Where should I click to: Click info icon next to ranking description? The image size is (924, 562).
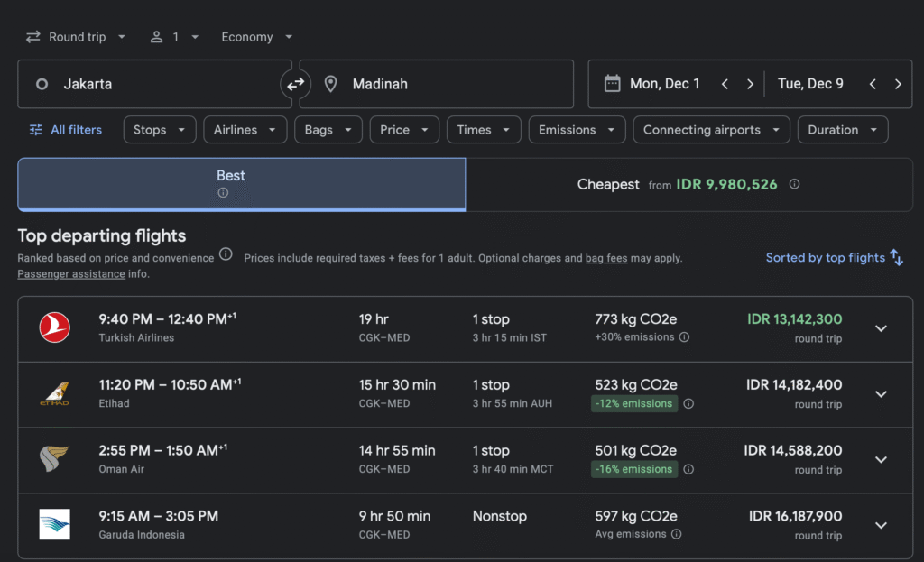[x=226, y=254]
